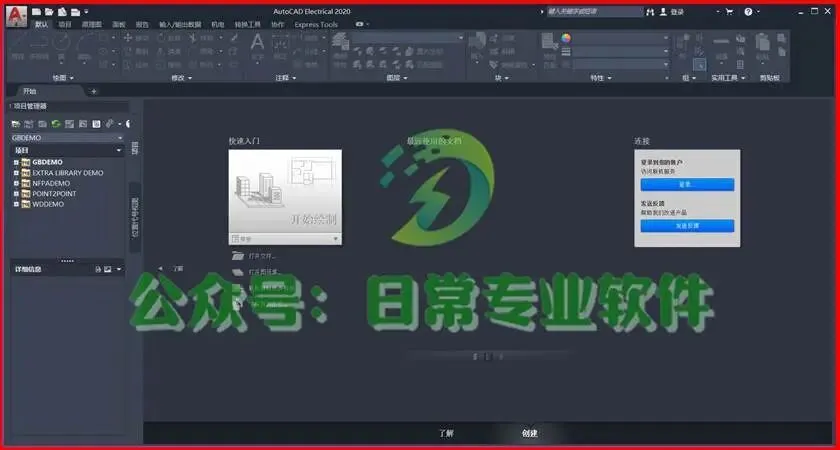The image size is (840, 450).
Task: Open the quick access toolbar customize arrow
Action: tap(86, 12)
